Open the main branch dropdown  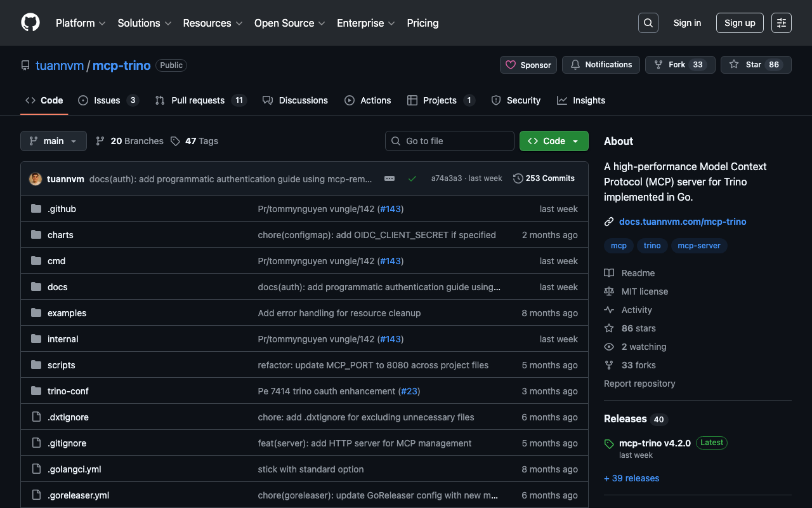click(53, 141)
